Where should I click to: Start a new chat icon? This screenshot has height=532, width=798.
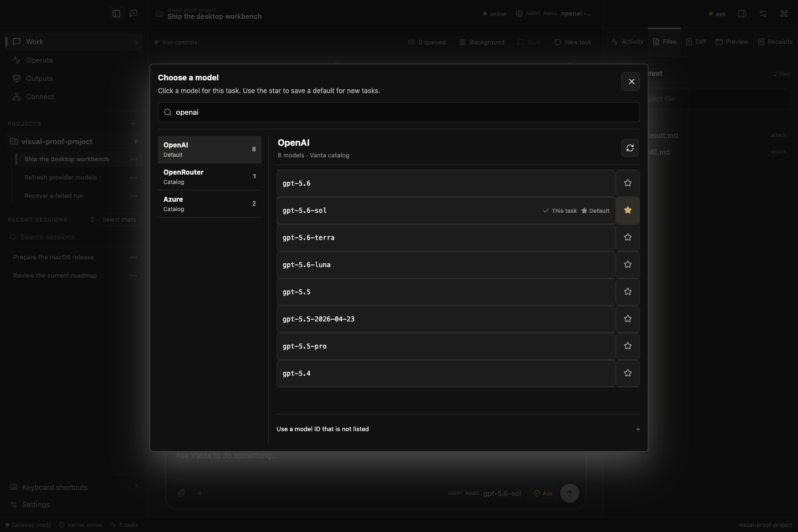134,13
